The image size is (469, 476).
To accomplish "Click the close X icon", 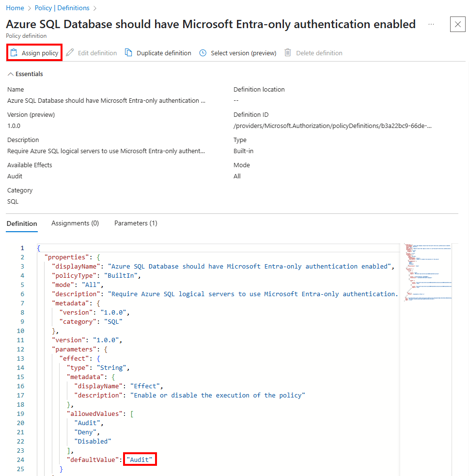I will (x=457, y=24).
